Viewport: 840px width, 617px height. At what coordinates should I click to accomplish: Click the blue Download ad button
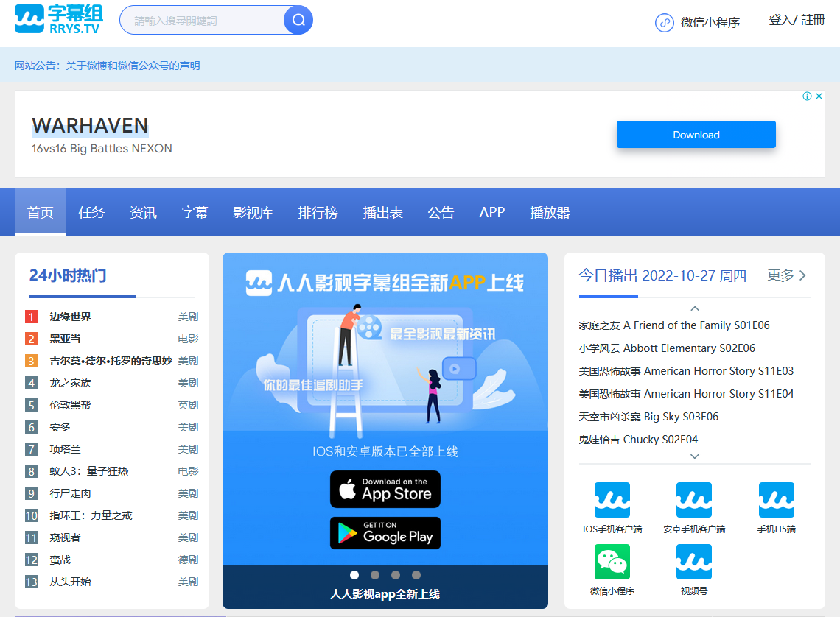click(x=696, y=134)
